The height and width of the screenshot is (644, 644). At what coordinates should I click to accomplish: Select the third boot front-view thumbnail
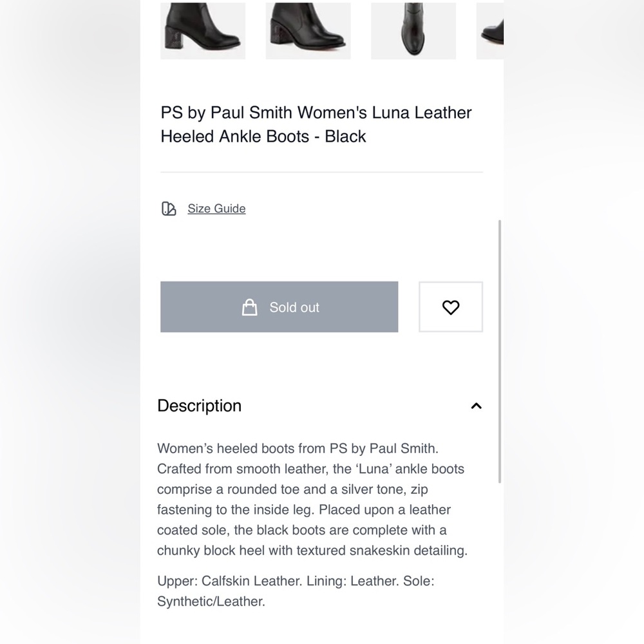pyautogui.click(x=413, y=31)
